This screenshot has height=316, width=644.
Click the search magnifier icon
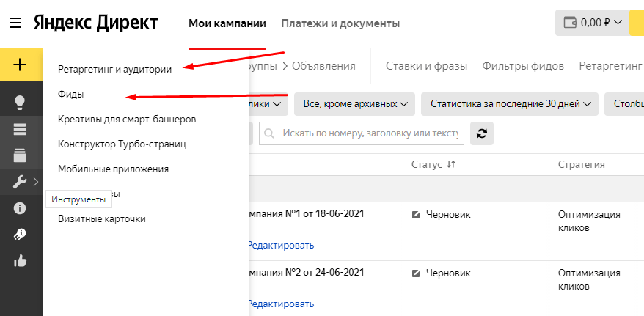coord(269,133)
